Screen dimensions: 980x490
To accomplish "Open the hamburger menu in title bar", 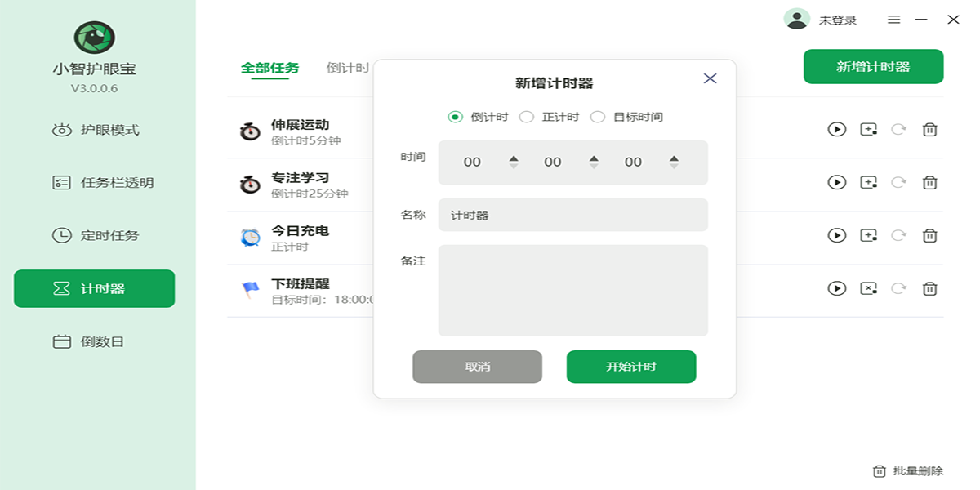I will 894,20.
